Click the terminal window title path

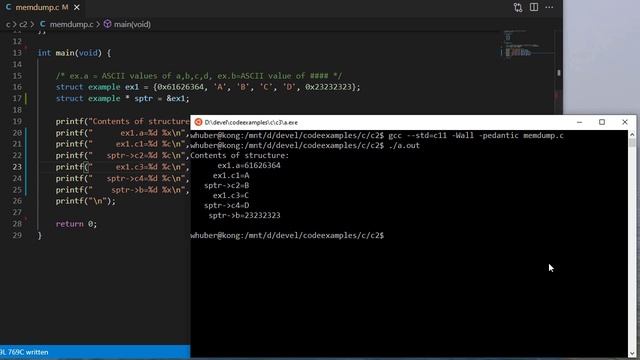coord(251,122)
